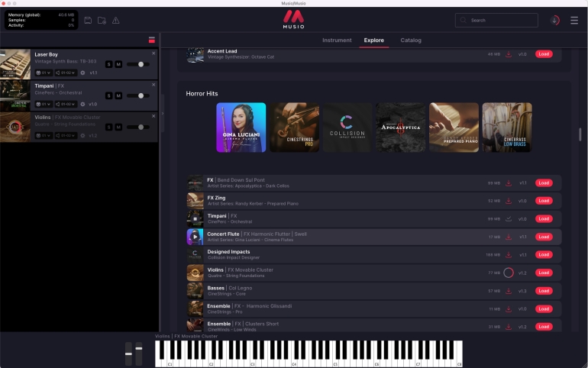Load the Accent Lead instrument
The width and height of the screenshot is (588, 368).
tap(544, 54)
